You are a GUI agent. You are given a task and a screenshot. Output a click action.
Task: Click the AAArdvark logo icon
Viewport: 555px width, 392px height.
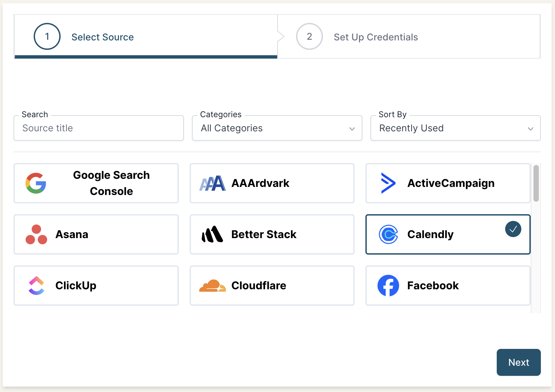[x=212, y=183]
